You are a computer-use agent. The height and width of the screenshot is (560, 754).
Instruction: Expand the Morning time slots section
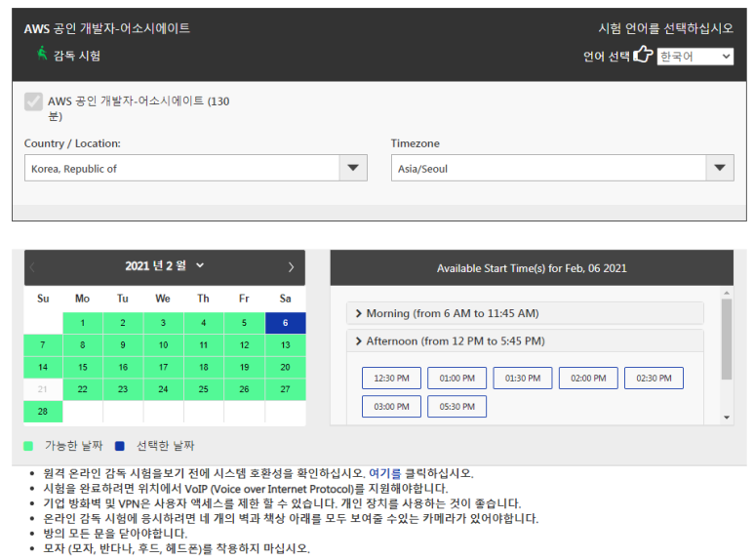click(525, 314)
